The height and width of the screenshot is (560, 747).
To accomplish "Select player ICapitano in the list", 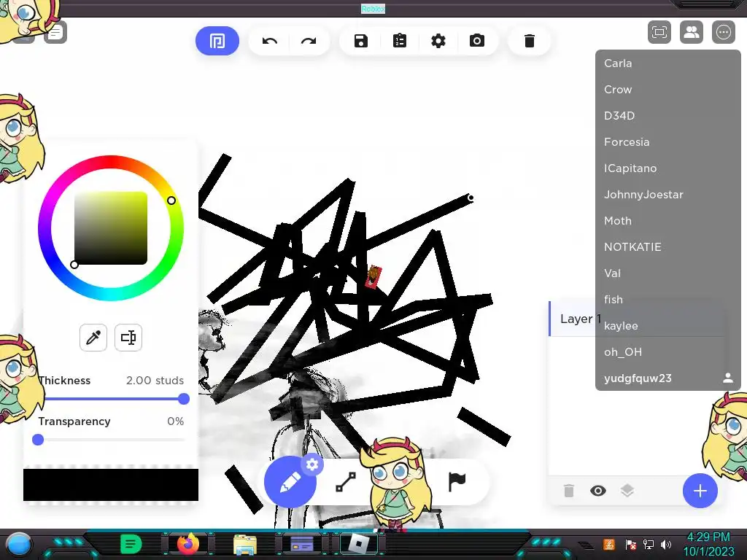I will [x=667, y=168].
